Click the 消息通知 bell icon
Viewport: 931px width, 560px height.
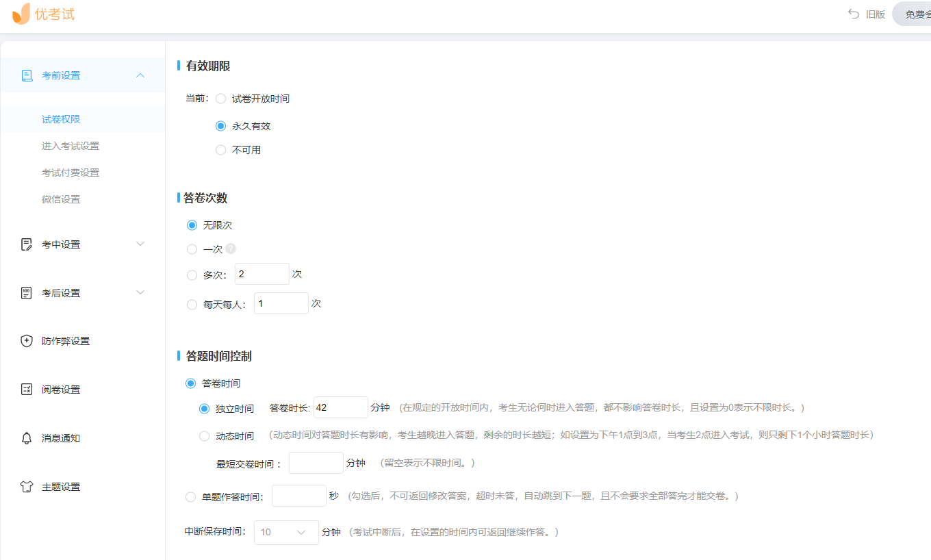pos(27,438)
